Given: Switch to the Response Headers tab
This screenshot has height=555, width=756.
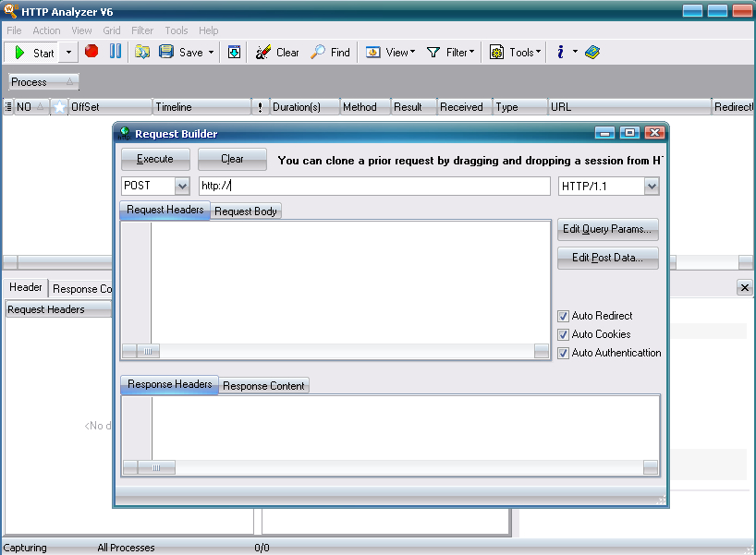Looking at the screenshot, I should (x=170, y=384).
